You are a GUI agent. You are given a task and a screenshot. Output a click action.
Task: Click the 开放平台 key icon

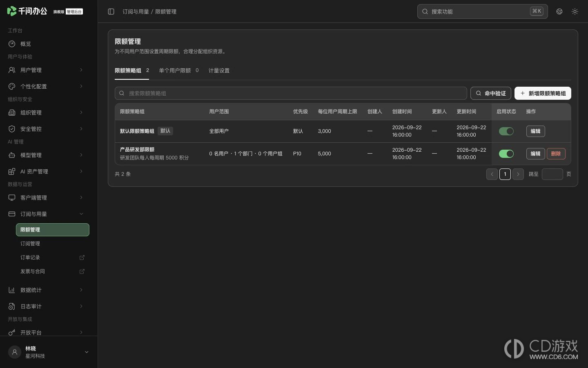click(x=12, y=332)
